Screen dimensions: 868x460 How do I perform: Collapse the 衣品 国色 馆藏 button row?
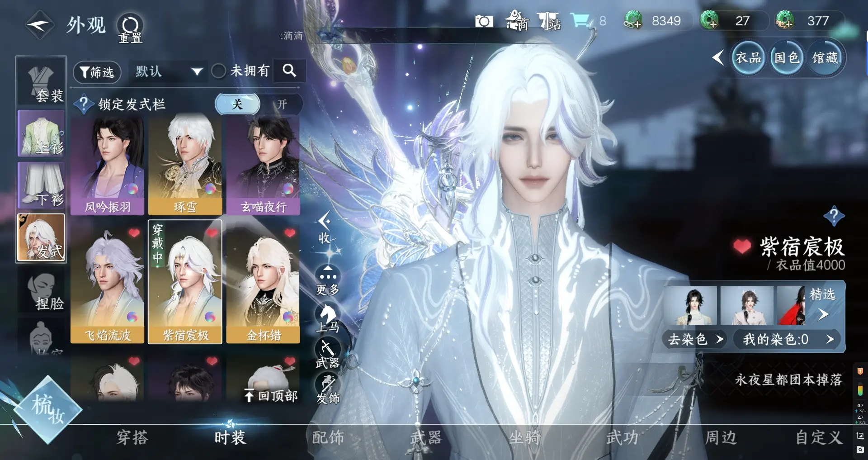[x=718, y=57]
